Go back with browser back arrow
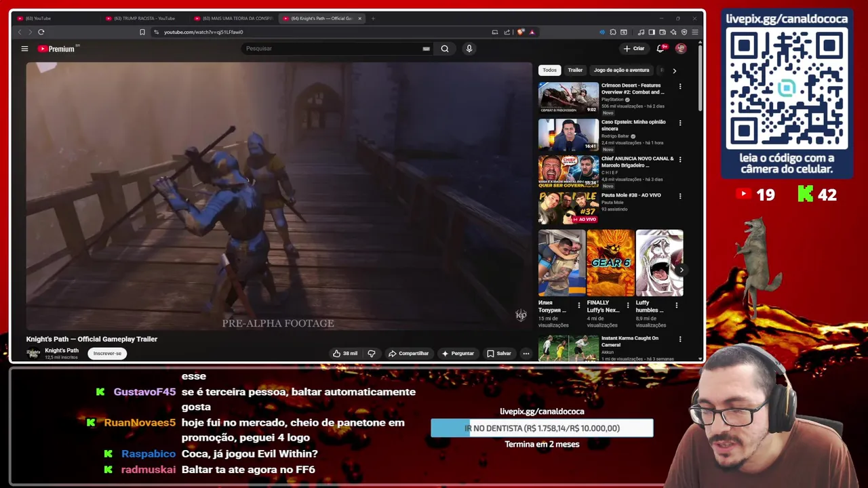The width and height of the screenshot is (868, 488). (x=19, y=32)
